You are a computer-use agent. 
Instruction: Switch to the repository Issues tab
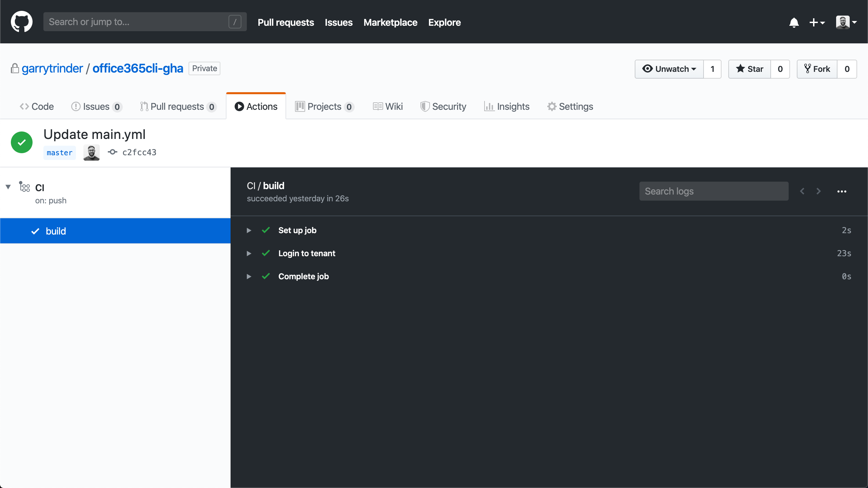point(96,106)
